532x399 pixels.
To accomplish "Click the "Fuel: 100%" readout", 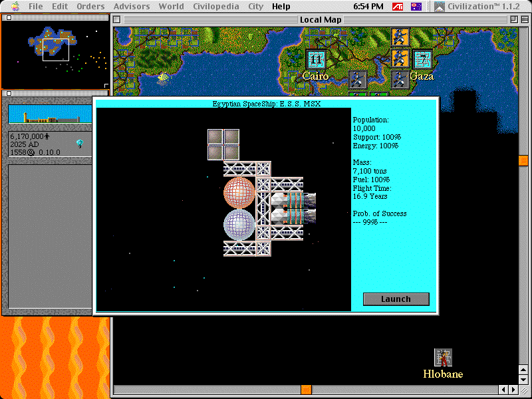I will tap(371, 180).
